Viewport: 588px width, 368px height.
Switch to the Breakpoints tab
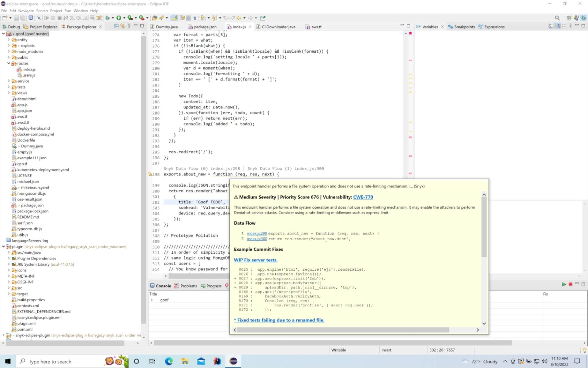point(461,27)
